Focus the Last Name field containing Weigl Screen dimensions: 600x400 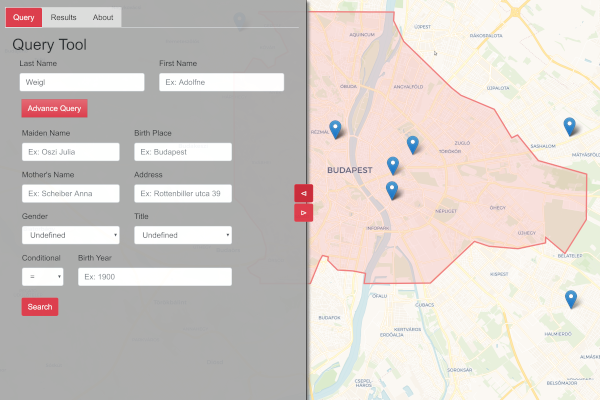pos(82,82)
